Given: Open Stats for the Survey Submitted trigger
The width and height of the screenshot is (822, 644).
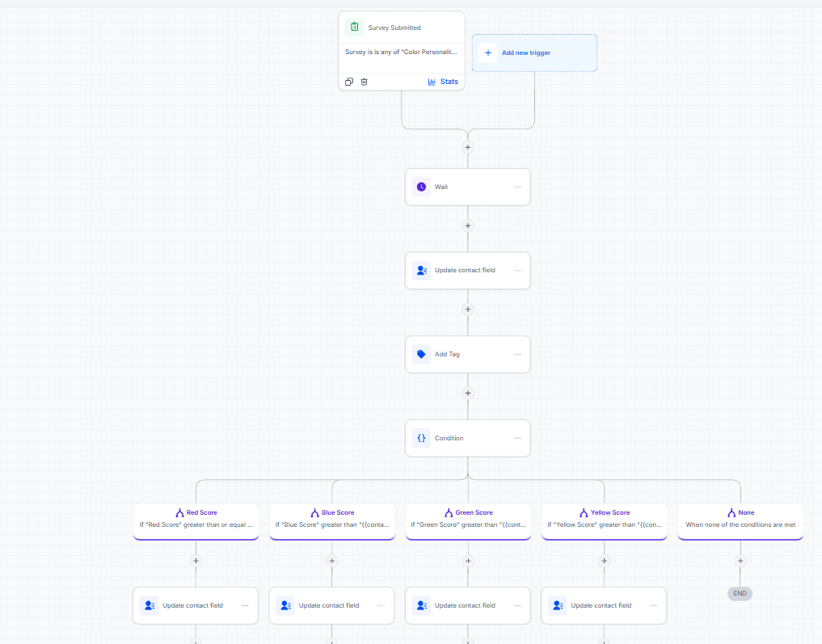Looking at the screenshot, I should coord(443,82).
